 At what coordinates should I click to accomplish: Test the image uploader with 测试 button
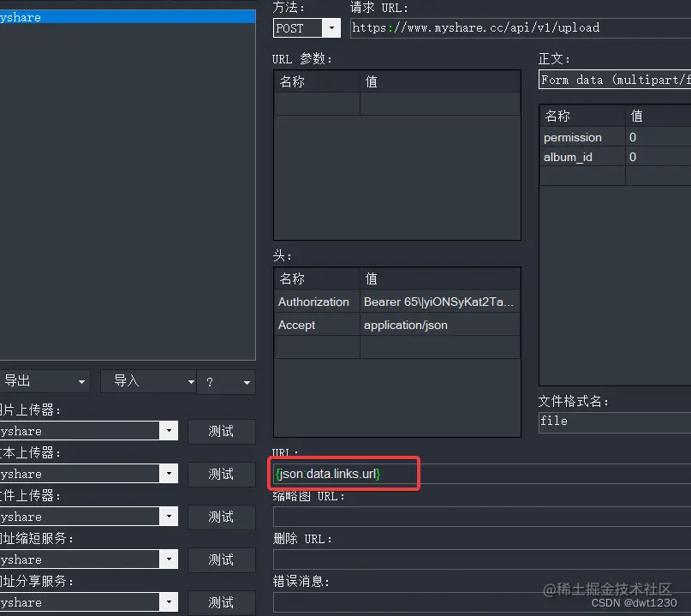click(221, 431)
